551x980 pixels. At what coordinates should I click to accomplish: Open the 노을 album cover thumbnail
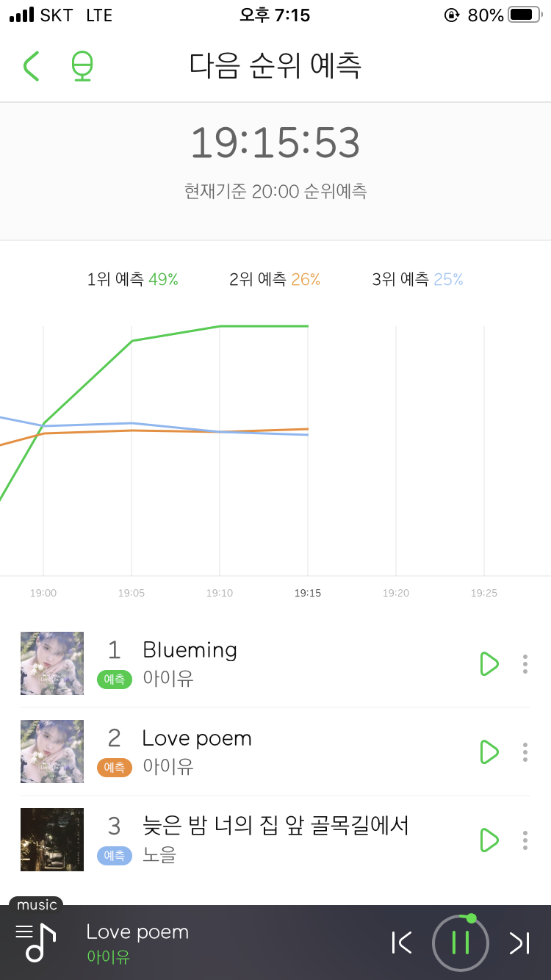52,840
